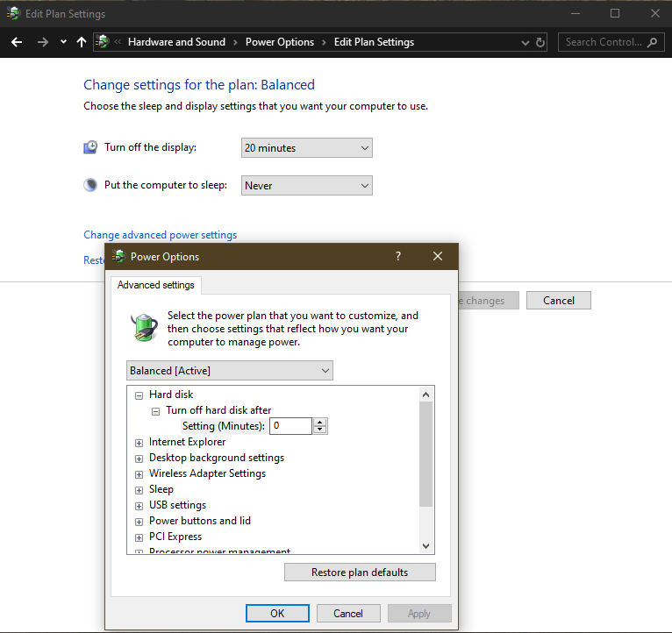
Task: Close the Power Options dialog
Action: click(x=437, y=256)
